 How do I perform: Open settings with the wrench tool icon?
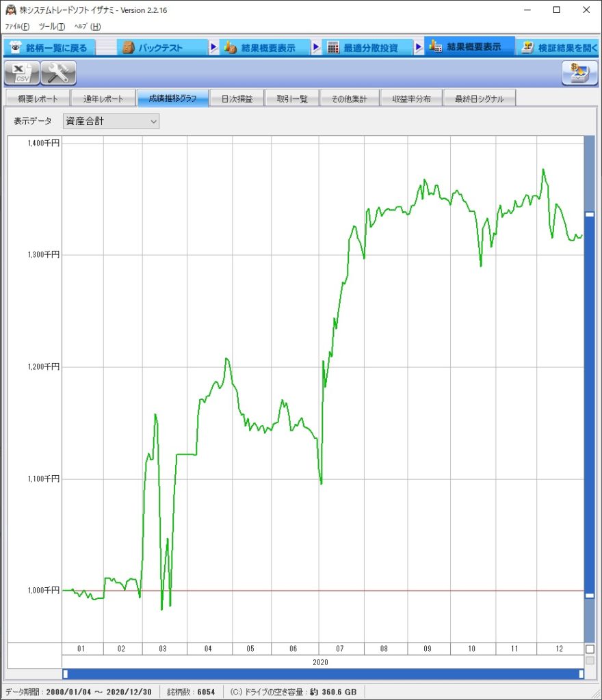pyautogui.click(x=59, y=72)
